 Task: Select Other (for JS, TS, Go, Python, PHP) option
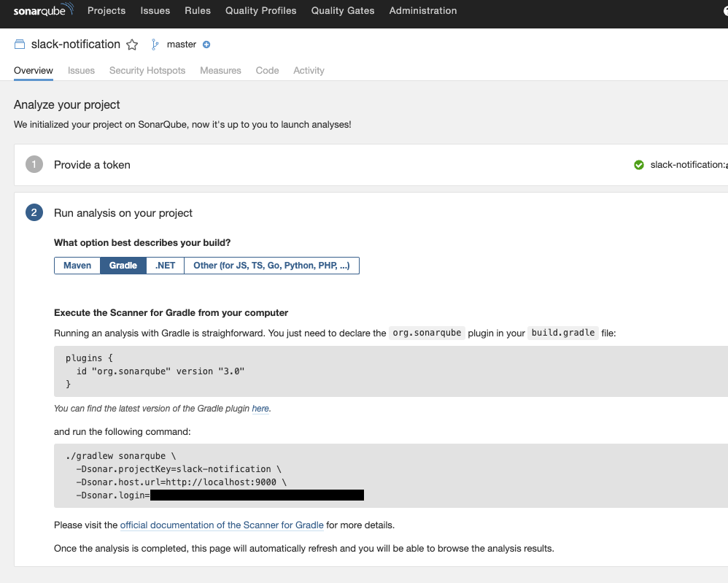tap(271, 266)
